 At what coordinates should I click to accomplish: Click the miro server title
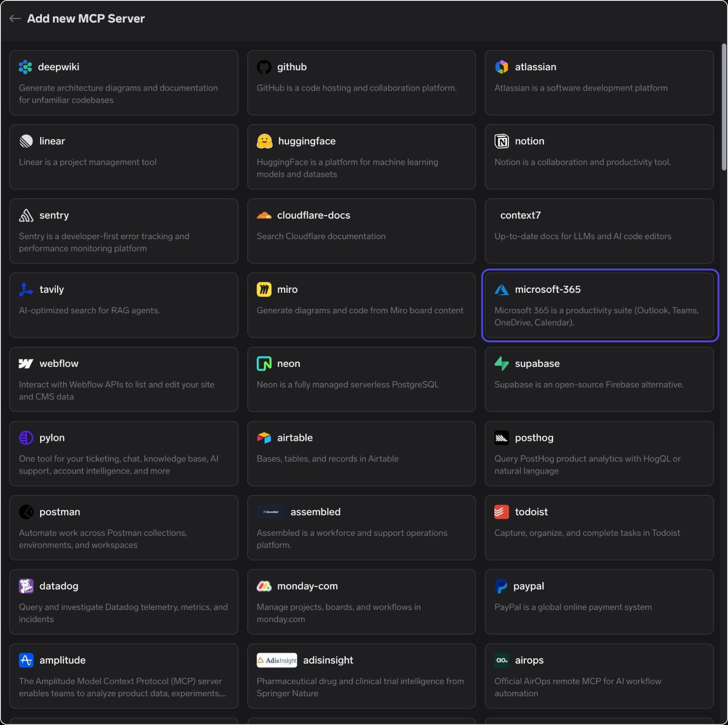[x=287, y=289]
